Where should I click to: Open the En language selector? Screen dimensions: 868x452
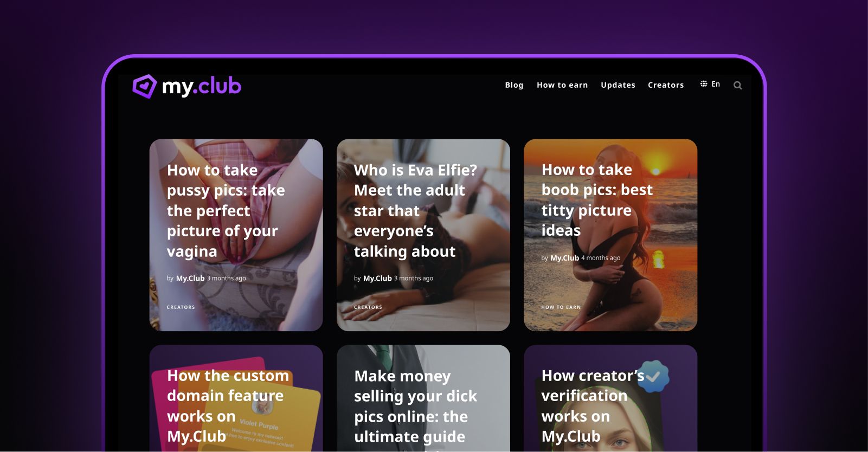pyautogui.click(x=716, y=84)
